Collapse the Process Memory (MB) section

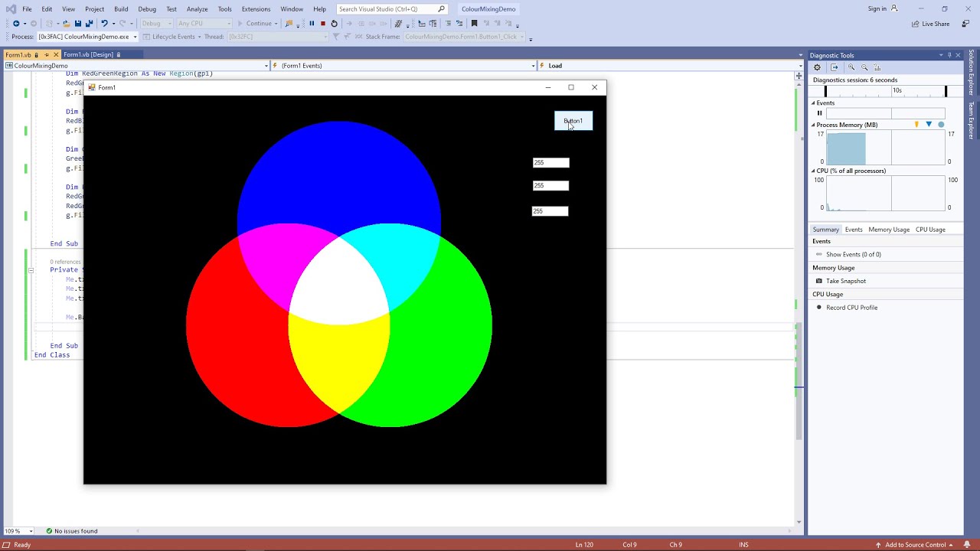pos(814,125)
